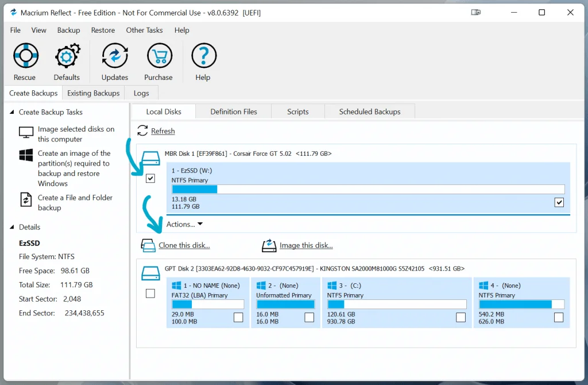Click the monitor icon for imaging selected disks
The height and width of the screenshot is (385, 588).
click(x=26, y=133)
